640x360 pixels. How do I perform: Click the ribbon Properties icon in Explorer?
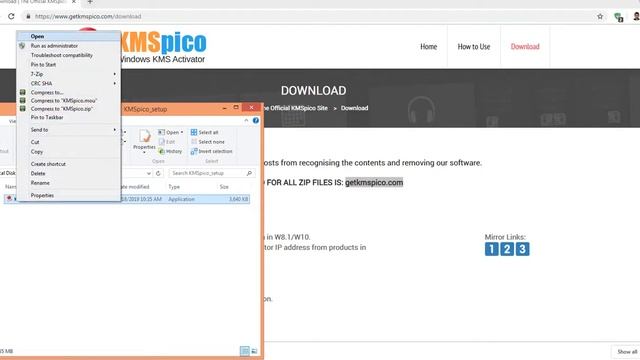click(x=144, y=141)
